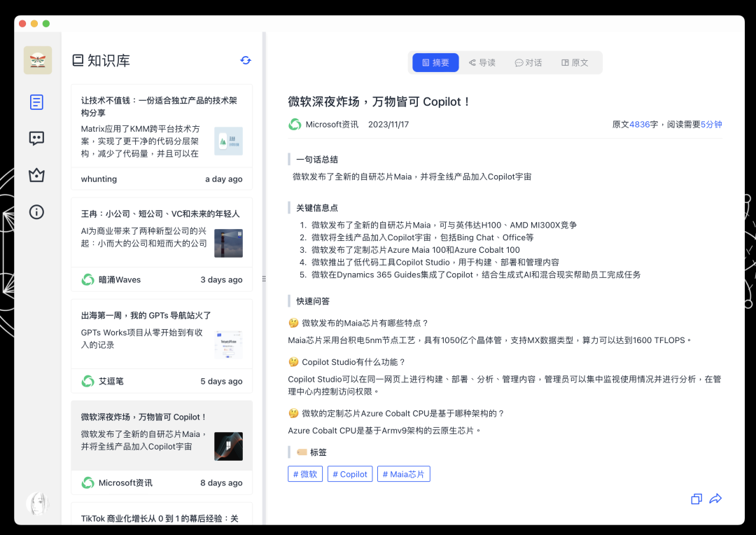Click the # Maia芯片 tag
Screen dimensions: 756x535
tap(404, 474)
